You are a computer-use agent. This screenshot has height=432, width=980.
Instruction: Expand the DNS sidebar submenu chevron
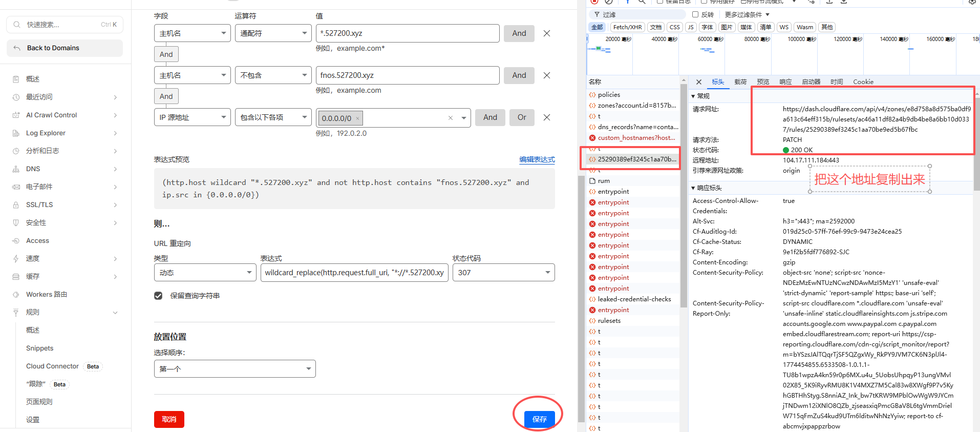115,169
